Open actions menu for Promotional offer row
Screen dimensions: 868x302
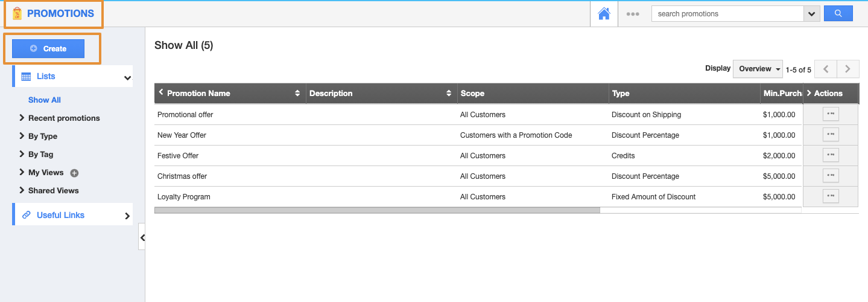(831, 114)
